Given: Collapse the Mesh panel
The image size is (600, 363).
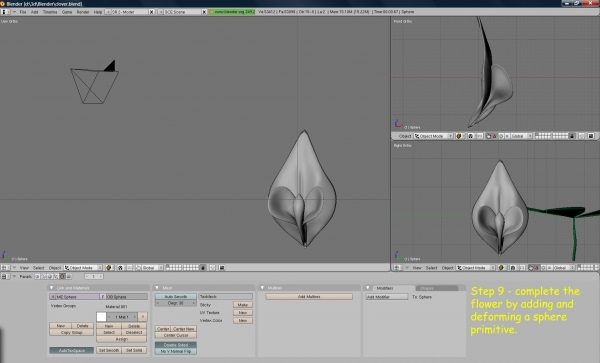Looking at the screenshot, I should coord(157,288).
